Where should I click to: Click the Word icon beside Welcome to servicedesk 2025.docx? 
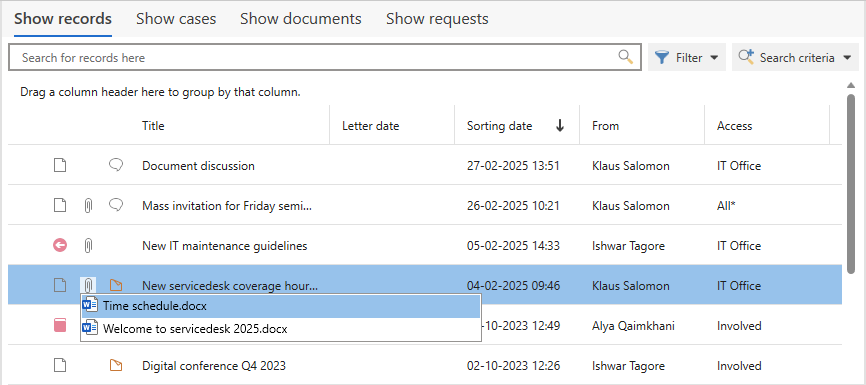coord(90,329)
